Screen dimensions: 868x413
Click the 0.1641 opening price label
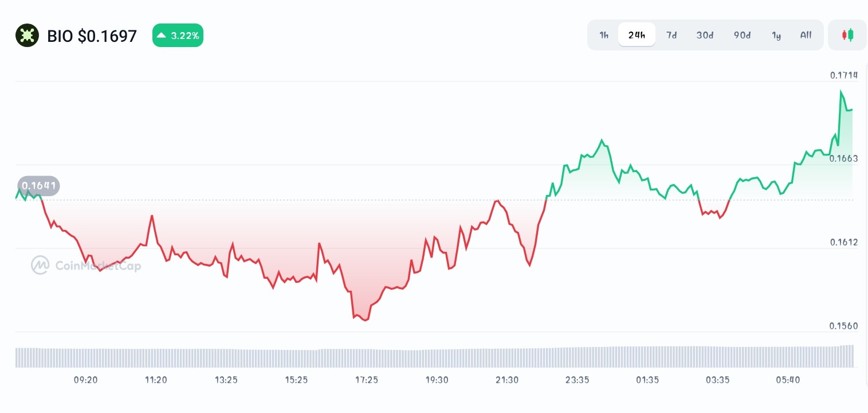coord(38,186)
